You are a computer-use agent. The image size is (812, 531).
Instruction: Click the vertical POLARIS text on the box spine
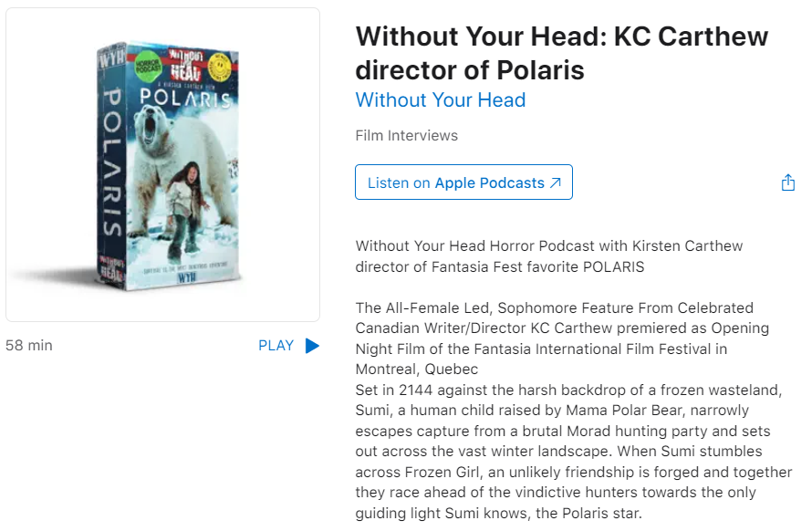pos(112,161)
